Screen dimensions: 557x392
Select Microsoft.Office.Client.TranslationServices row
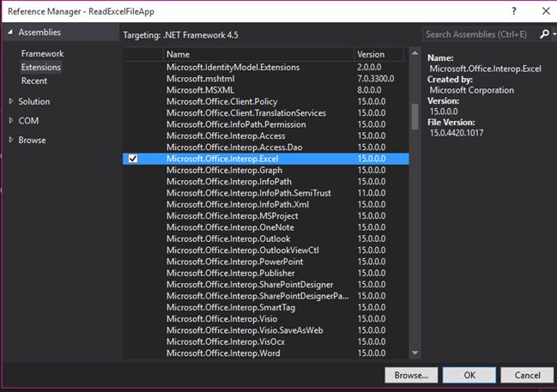266,113
